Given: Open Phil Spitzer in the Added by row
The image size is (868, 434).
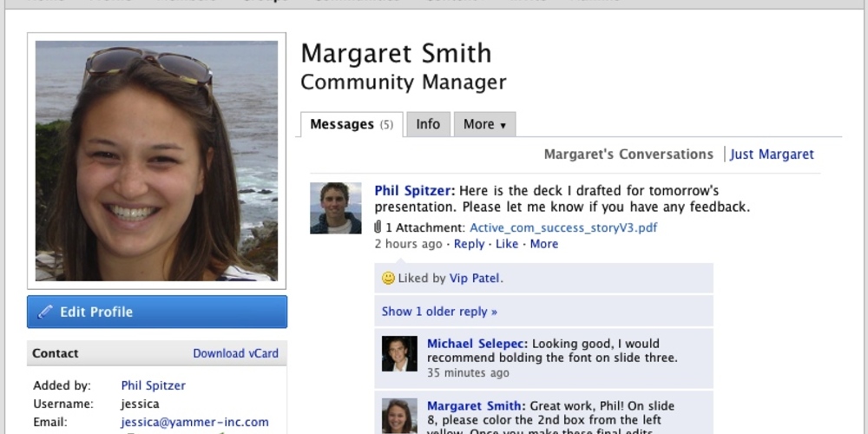Looking at the screenshot, I should click(154, 385).
